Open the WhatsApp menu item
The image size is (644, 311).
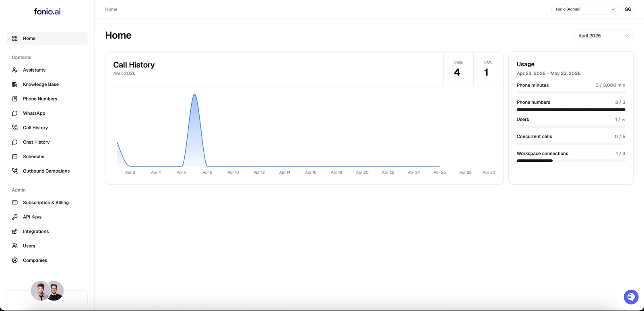[x=47, y=113]
